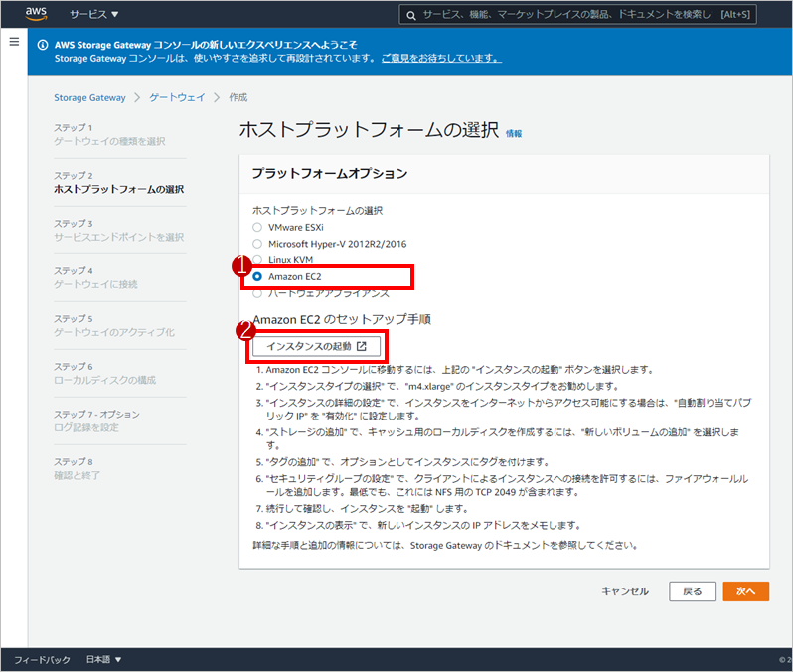Select the Linux KVM radio option

(257, 260)
